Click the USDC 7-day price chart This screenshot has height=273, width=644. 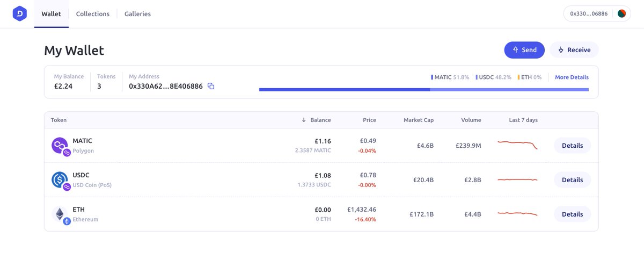pos(517,179)
